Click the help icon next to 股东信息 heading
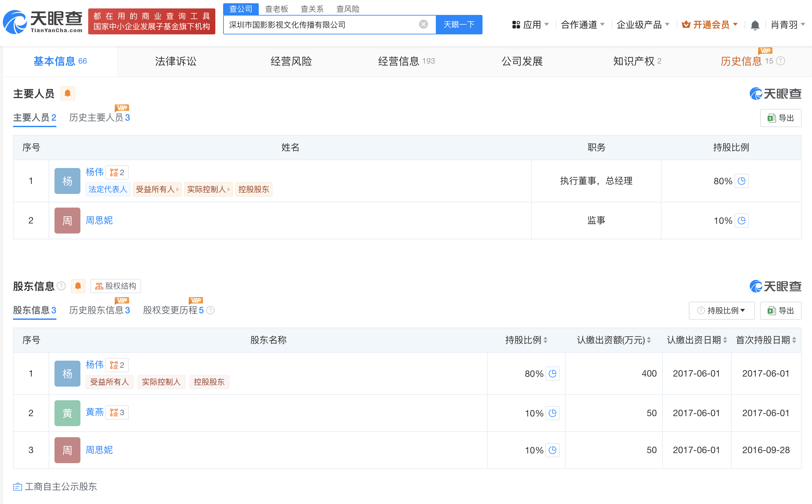This screenshot has width=812, height=504. [61, 286]
